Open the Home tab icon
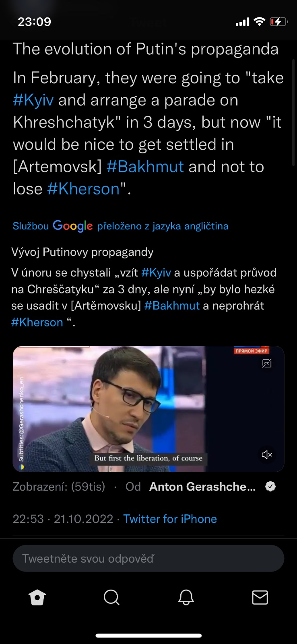This screenshot has height=644, width=297. pyautogui.click(x=37, y=597)
